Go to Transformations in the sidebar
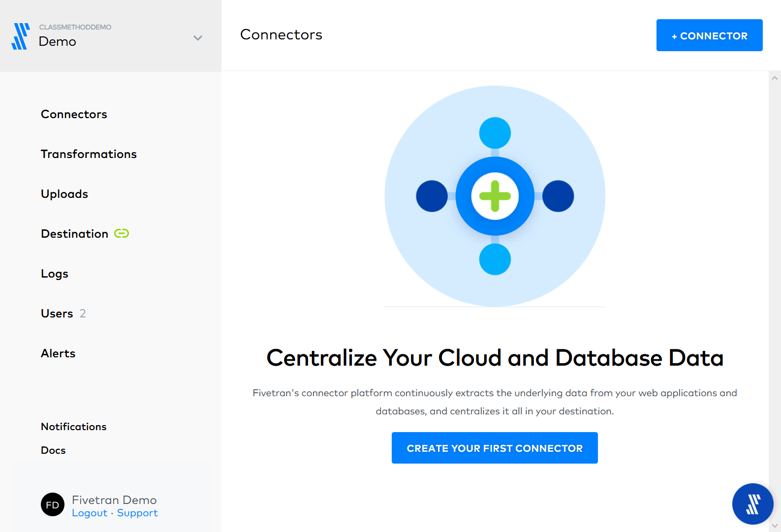Viewport: 781px width, 532px height. pos(89,154)
